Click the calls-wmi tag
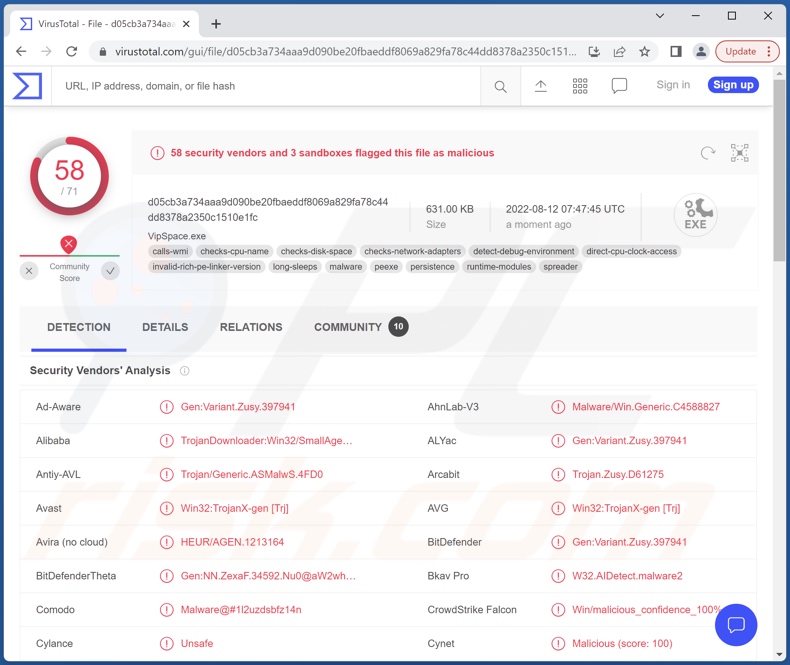This screenshot has width=790, height=665. [x=170, y=251]
